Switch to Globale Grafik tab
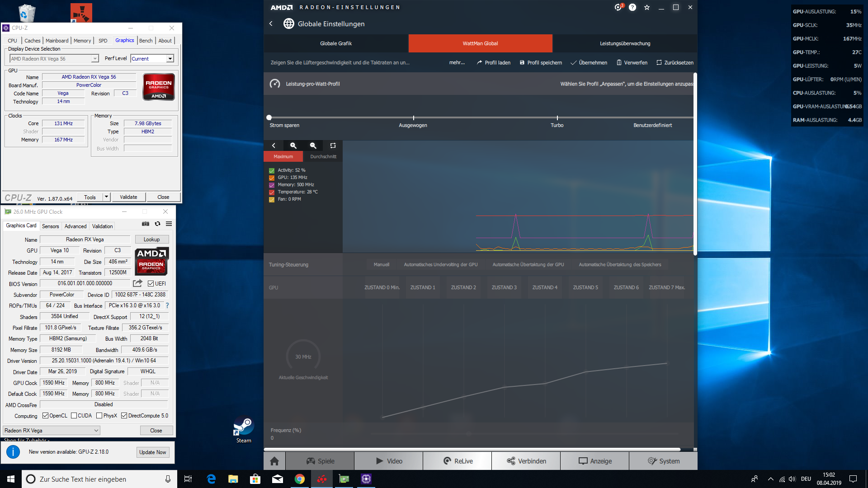Image resolution: width=868 pixels, height=488 pixels. [336, 43]
